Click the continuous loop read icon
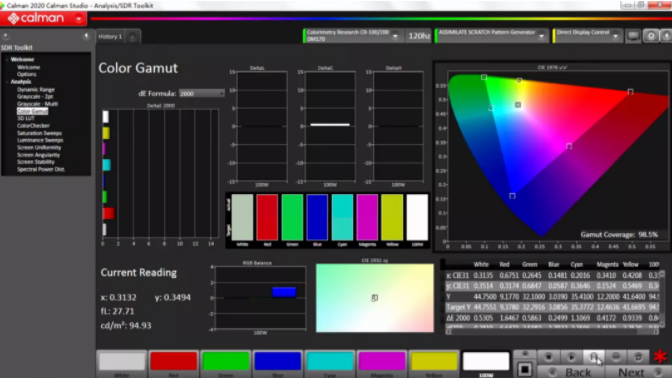Image resolution: width=672 pixels, height=378 pixels. pos(616,357)
